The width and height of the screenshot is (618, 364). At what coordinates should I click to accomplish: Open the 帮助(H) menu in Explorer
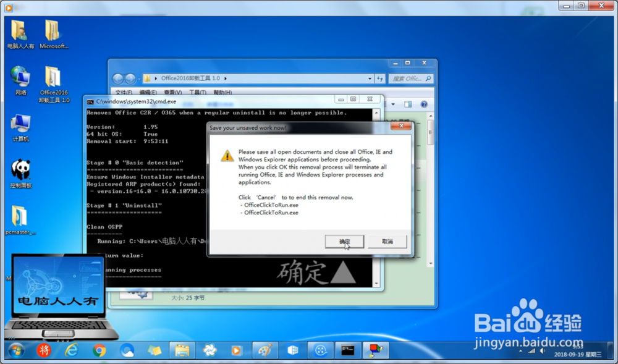222,92
